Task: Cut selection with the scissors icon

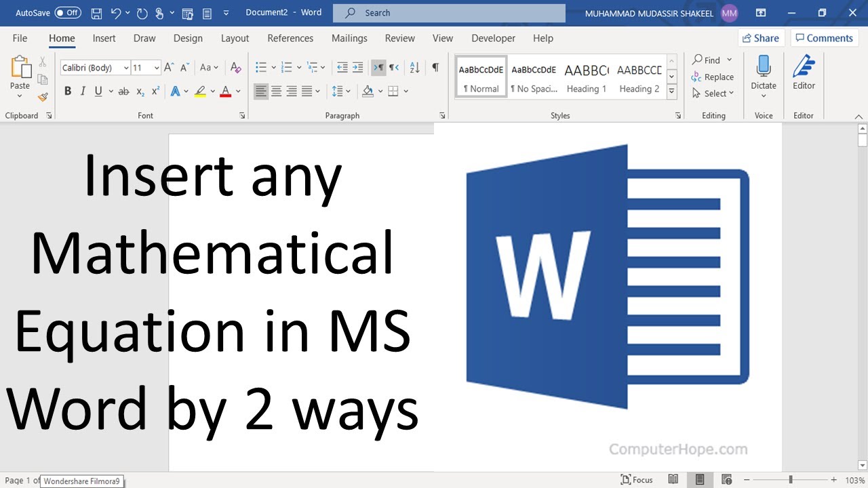Action: click(42, 62)
